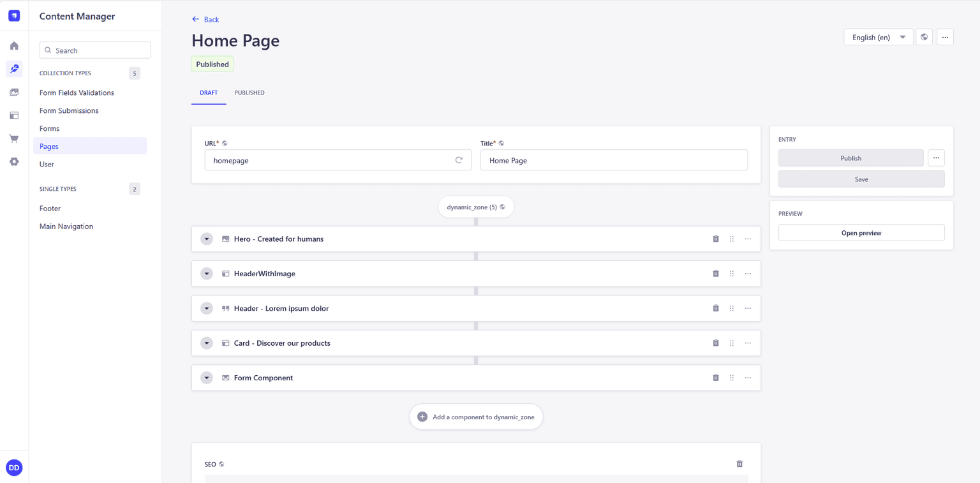Screen dimensions: 980x483
Task: Click the Save button
Action: (x=861, y=179)
